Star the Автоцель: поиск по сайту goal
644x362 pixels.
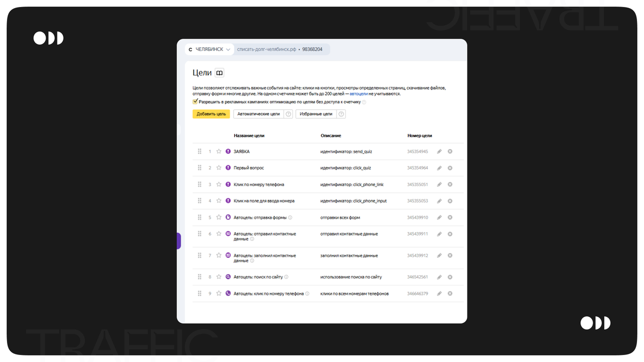(x=219, y=277)
